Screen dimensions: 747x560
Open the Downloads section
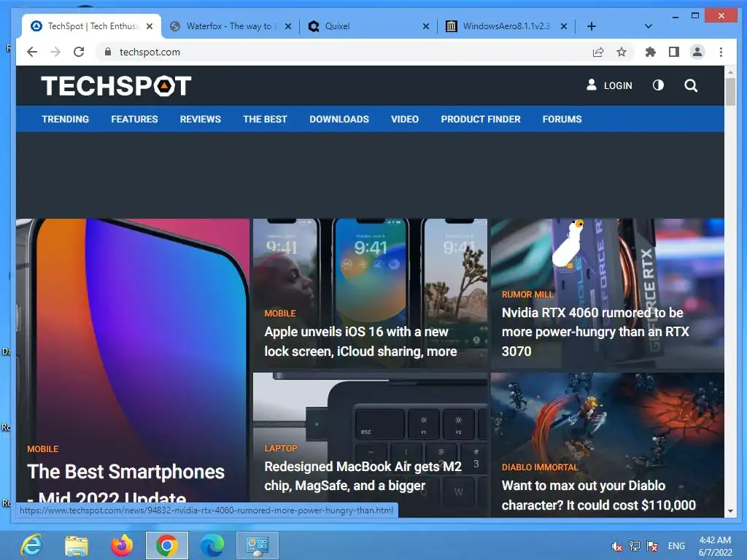pos(339,119)
